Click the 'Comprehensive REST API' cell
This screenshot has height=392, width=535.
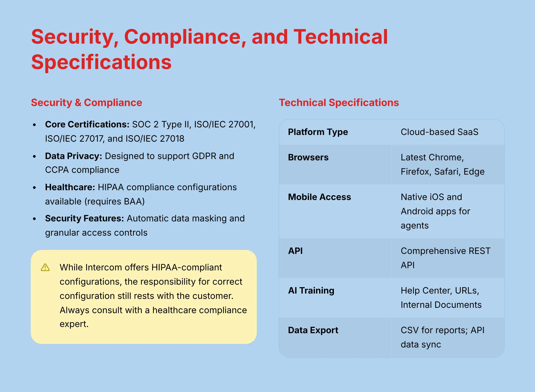pos(448,258)
